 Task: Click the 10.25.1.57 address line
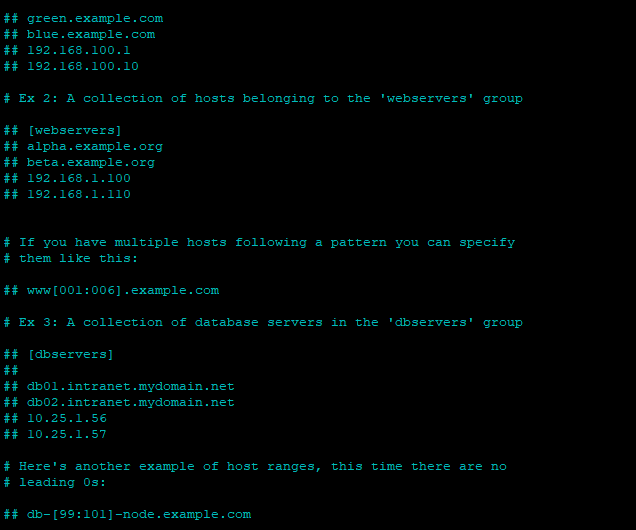(x=55, y=434)
